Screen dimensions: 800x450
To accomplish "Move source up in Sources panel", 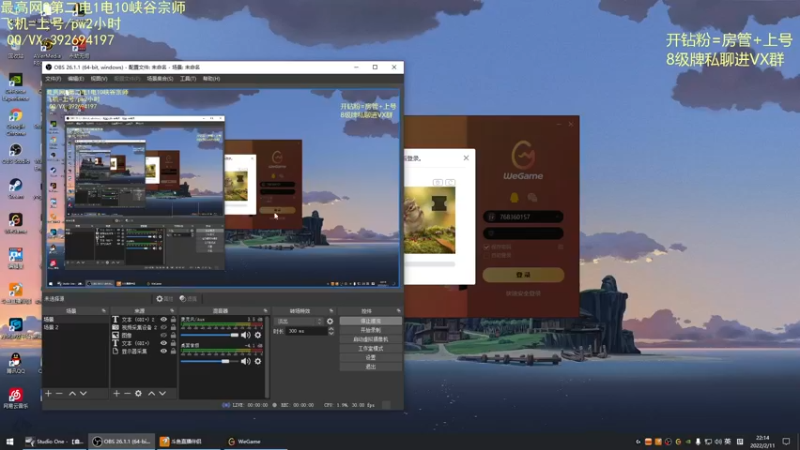I will (x=151, y=393).
